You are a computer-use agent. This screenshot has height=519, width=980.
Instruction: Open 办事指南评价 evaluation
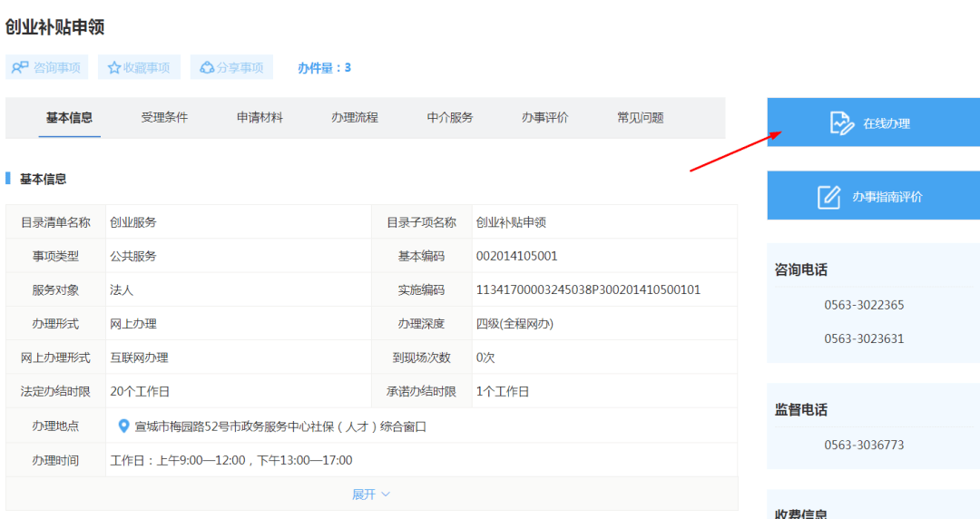click(874, 196)
